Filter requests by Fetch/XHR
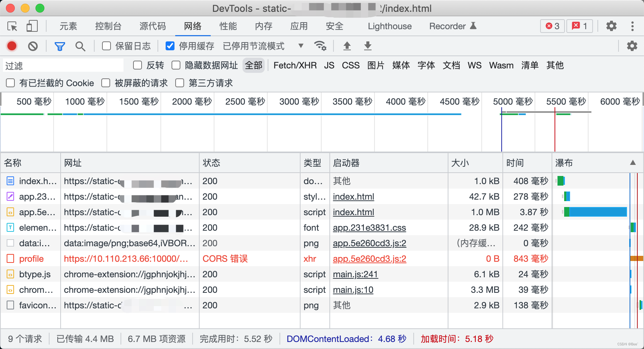 point(295,65)
